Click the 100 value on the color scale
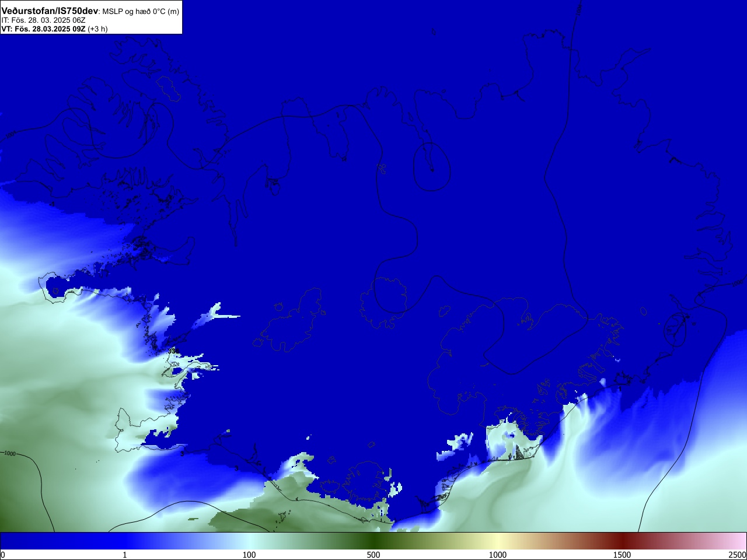The image size is (747, 560). [249, 555]
